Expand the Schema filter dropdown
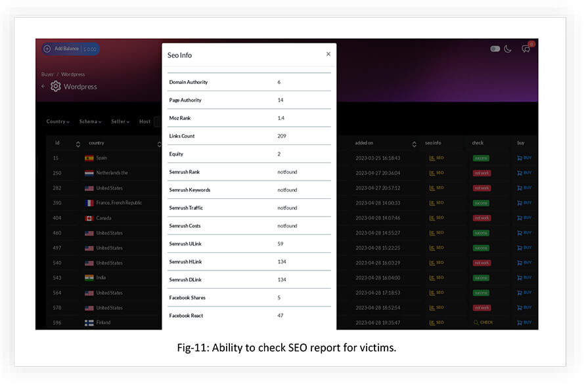 91,121
